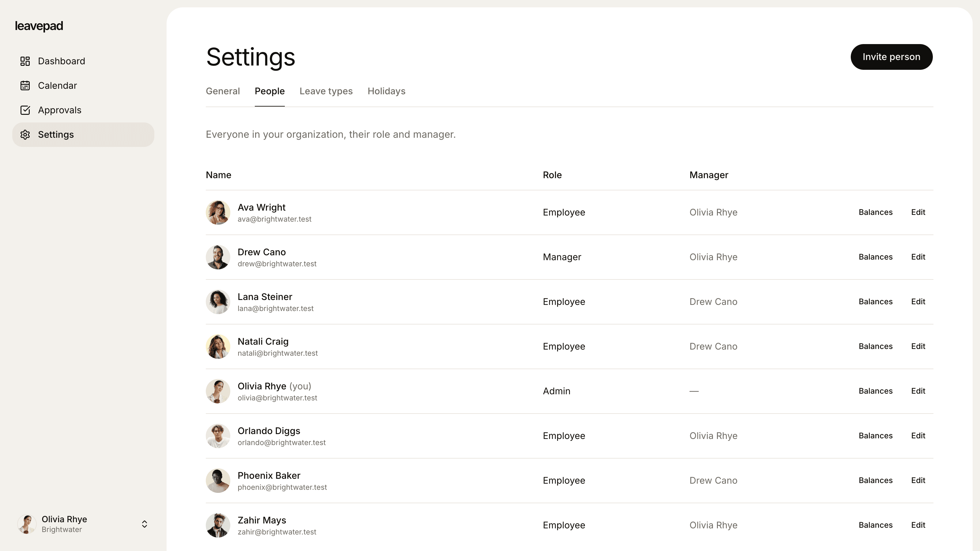The width and height of the screenshot is (980, 551).
Task: Click the Calendar icon in sidebar
Action: 25,86
